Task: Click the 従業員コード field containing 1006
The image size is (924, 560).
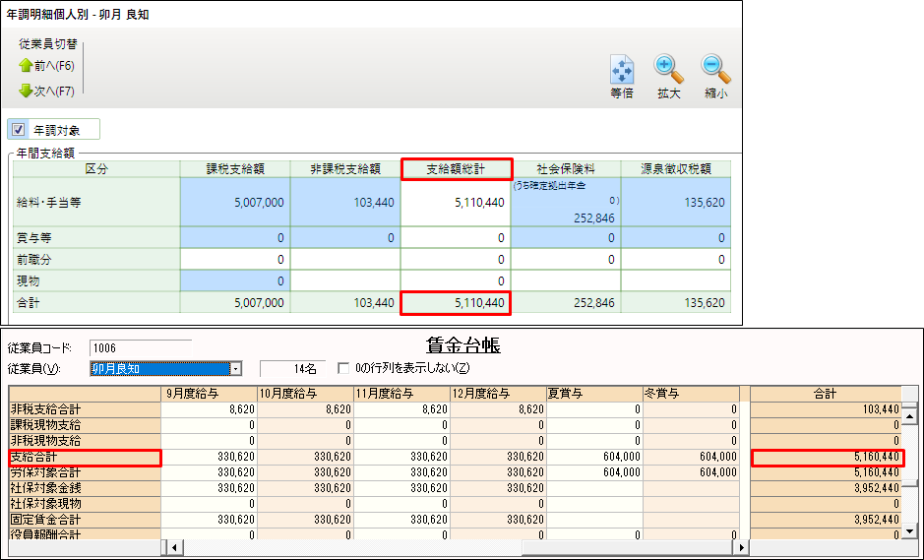Action: (140, 347)
